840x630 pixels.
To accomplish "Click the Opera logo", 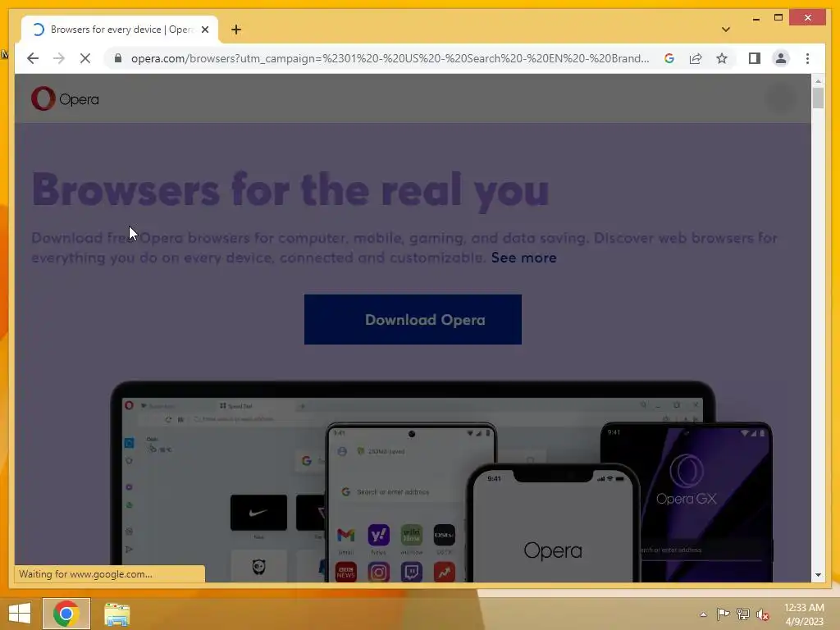I will [x=65, y=98].
